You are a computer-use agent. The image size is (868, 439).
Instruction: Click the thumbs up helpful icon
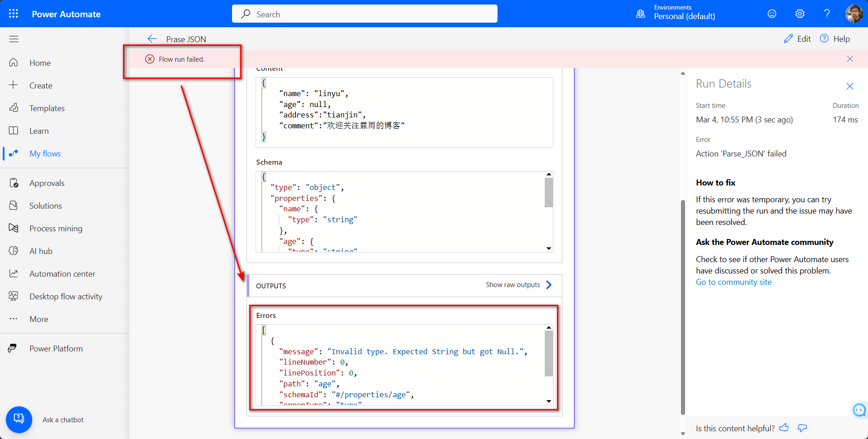784,428
